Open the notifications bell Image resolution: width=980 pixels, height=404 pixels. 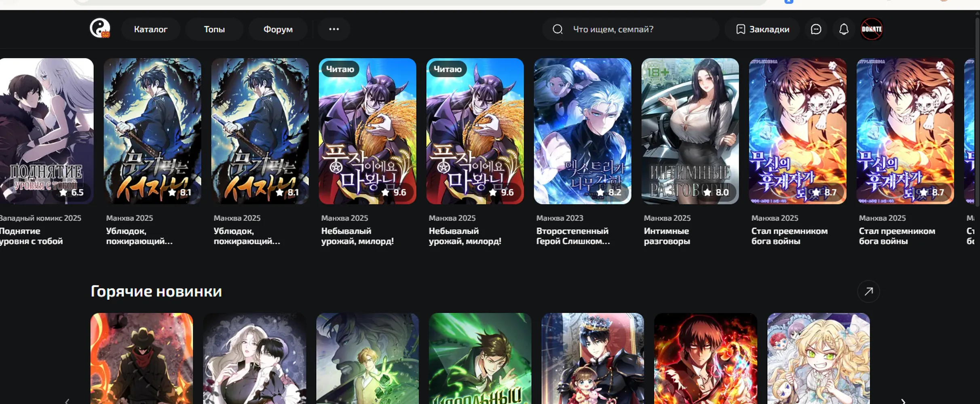(x=844, y=29)
